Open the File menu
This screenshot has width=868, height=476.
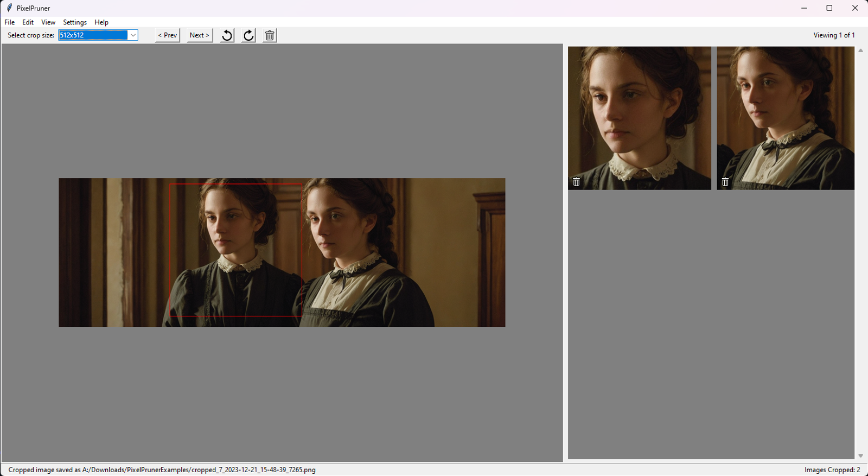(10, 22)
